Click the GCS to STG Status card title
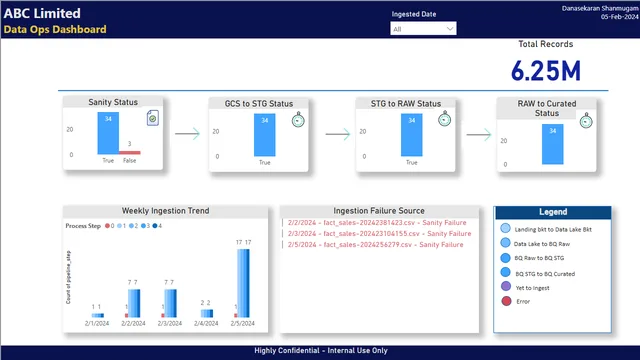640x360 pixels. 259,104
